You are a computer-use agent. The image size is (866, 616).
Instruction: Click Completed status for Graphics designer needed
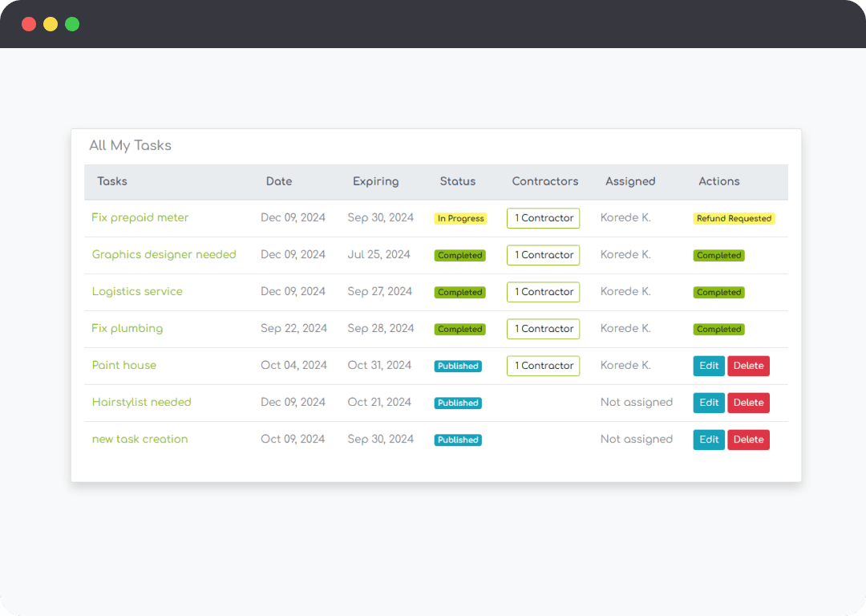coord(460,255)
